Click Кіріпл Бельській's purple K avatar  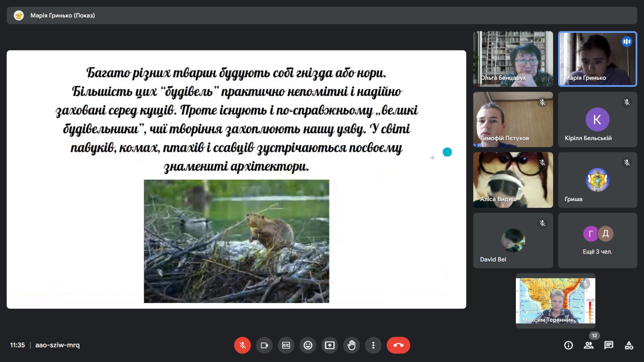tap(597, 119)
